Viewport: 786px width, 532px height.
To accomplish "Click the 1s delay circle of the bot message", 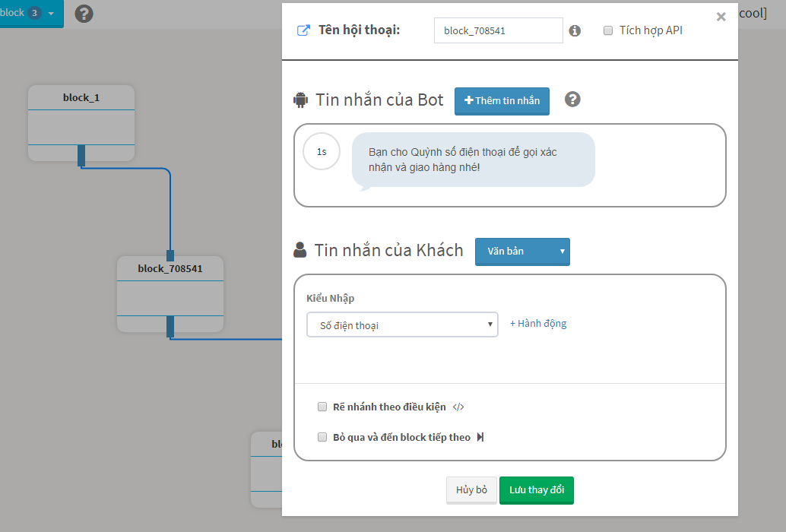I will coord(322,151).
